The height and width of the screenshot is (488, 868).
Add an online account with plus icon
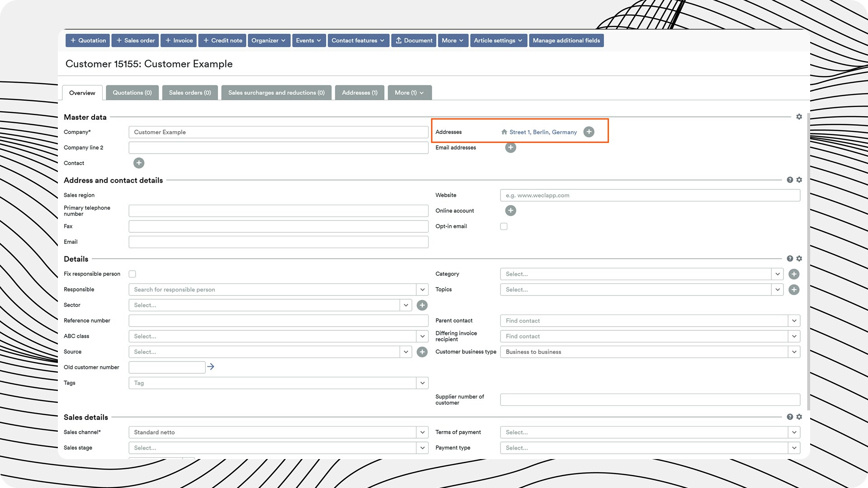point(510,211)
